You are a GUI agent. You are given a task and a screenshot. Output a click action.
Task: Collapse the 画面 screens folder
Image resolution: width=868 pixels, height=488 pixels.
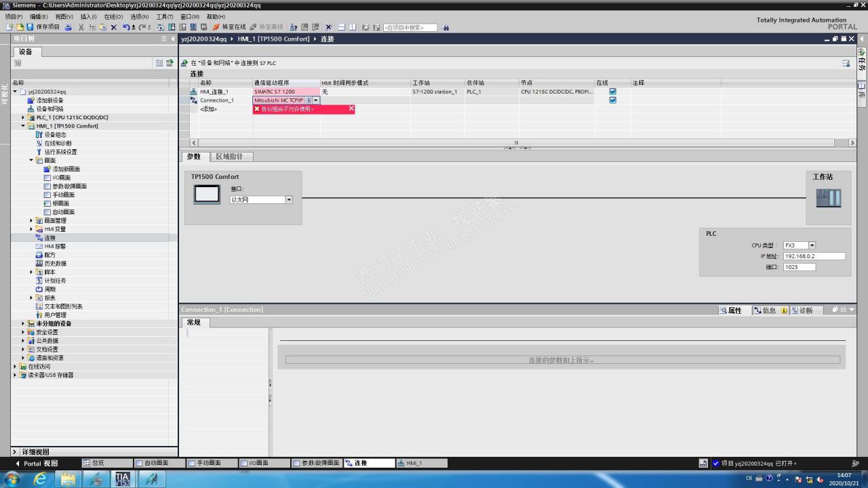click(31, 161)
